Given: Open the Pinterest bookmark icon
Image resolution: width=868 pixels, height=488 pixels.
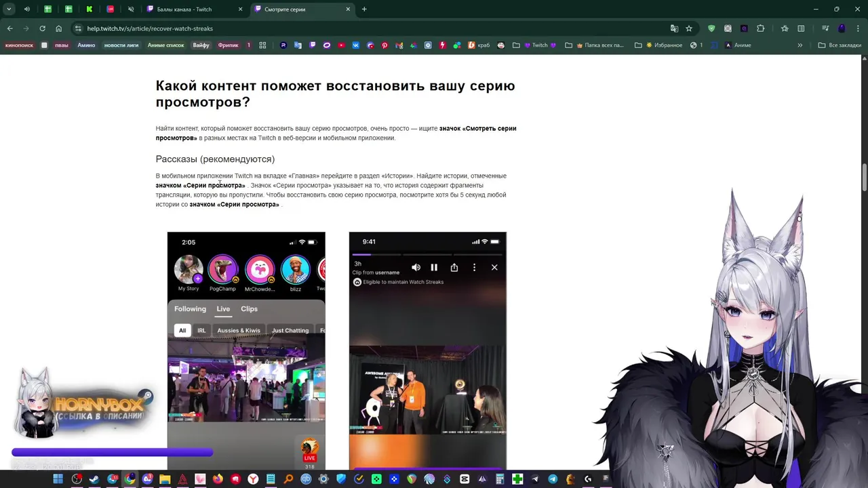Looking at the screenshot, I should tap(384, 45).
